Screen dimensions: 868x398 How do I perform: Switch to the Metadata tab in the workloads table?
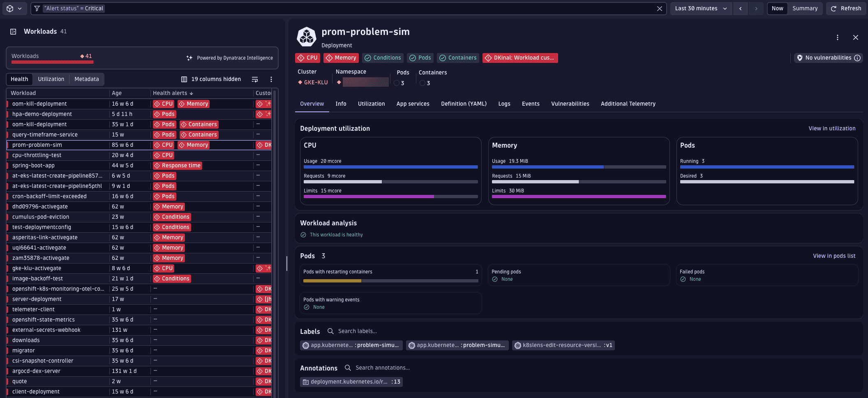coord(87,79)
